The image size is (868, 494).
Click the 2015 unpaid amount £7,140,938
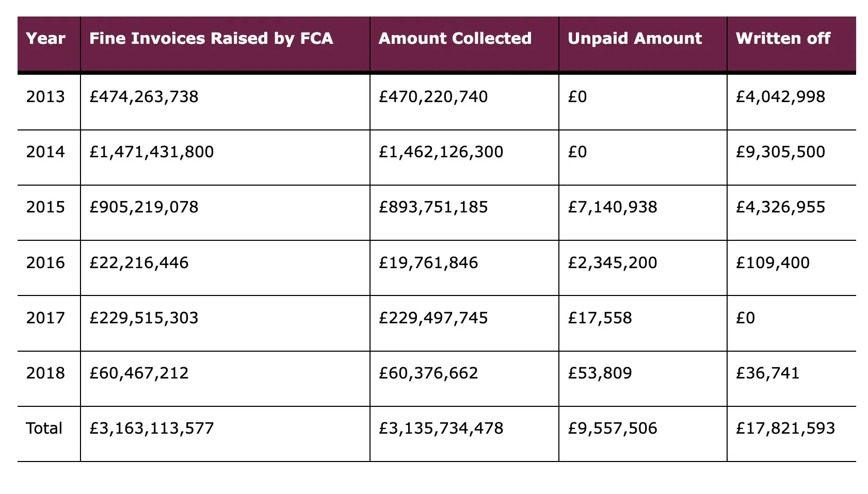tap(612, 207)
